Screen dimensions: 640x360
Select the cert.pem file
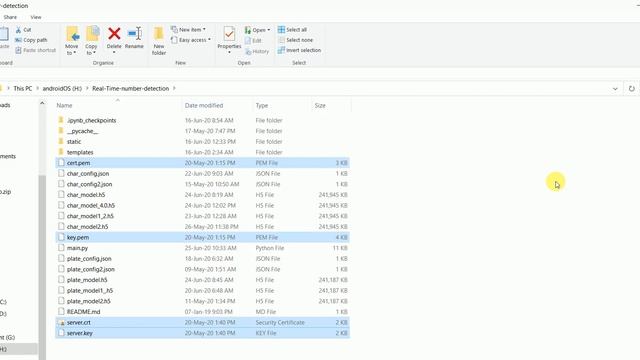(202, 163)
